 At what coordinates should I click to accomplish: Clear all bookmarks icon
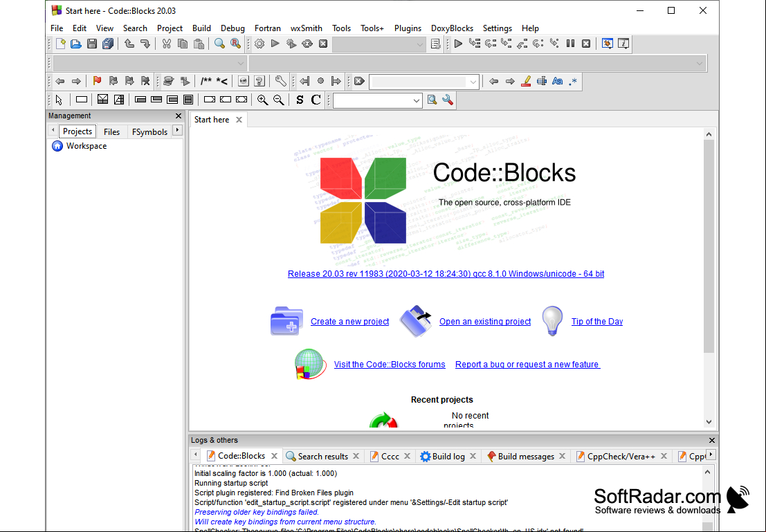145,81
